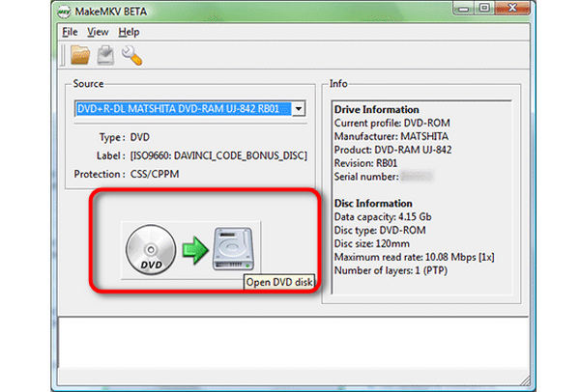Open preferences with the wrench icon
Image resolution: width=580 pixels, height=392 pixels.
click(132, 55)
